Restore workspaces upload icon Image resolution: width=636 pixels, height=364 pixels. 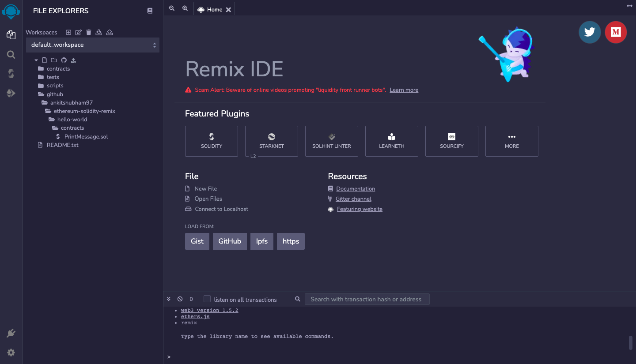point(110,32)
